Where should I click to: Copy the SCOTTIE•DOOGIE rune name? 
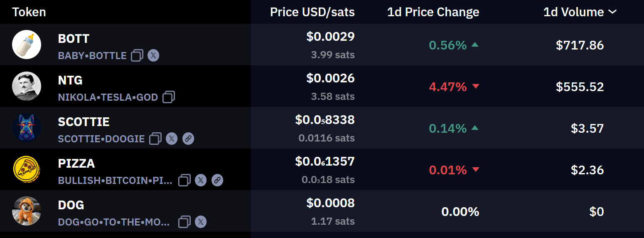[x=155, y=139]
